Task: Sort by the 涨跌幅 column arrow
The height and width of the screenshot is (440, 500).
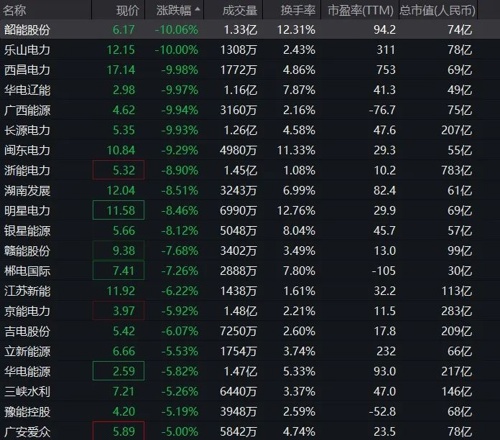Action: tap(197, 9)
